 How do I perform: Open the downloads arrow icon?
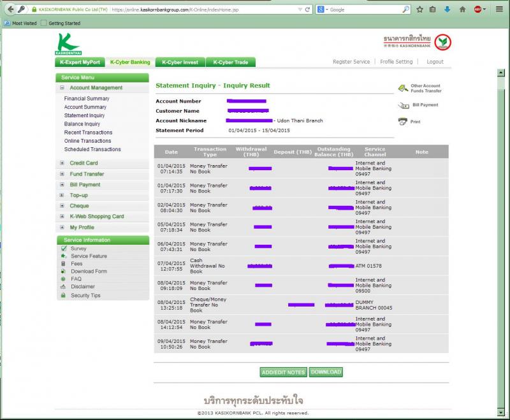click(448, 10)
